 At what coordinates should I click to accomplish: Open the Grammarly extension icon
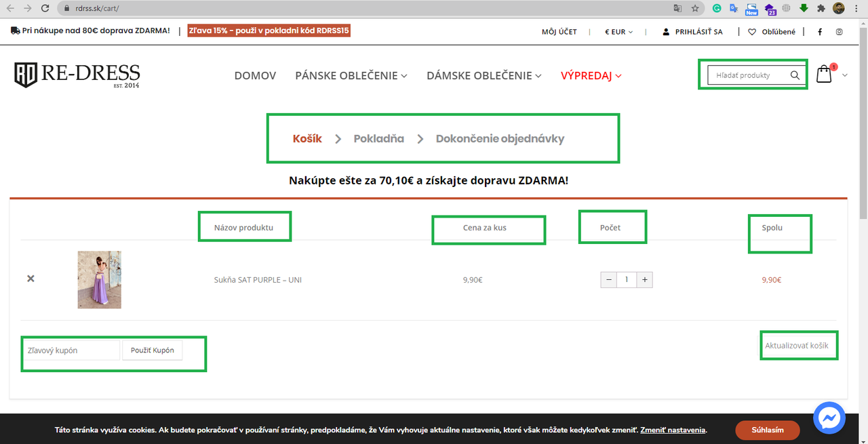[x=717, y=9]
